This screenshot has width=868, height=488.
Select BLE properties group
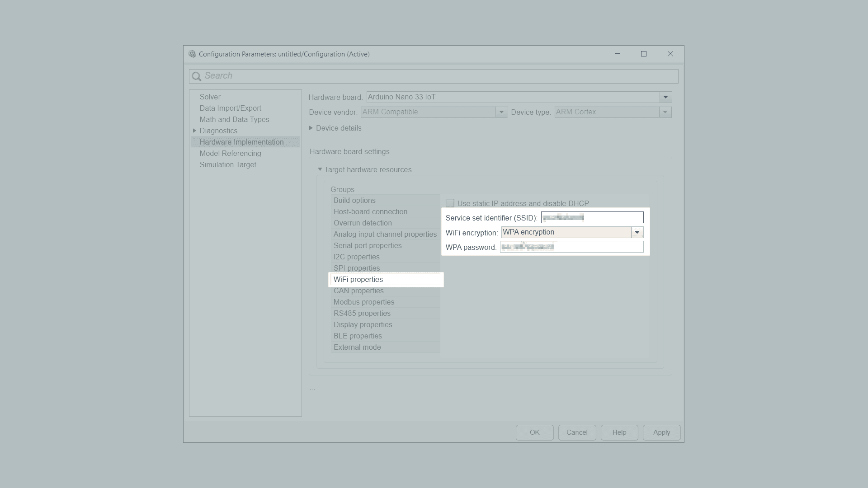point(358,336)
